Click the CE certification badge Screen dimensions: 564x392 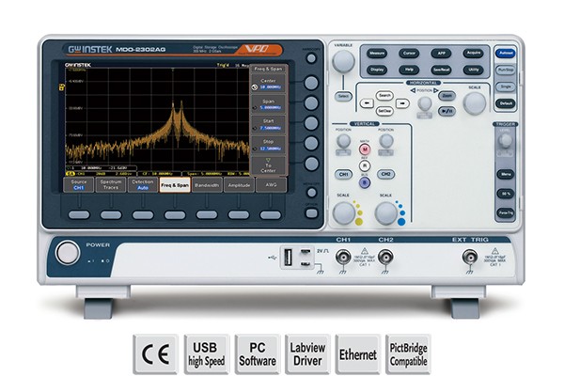tap(154, 355)
